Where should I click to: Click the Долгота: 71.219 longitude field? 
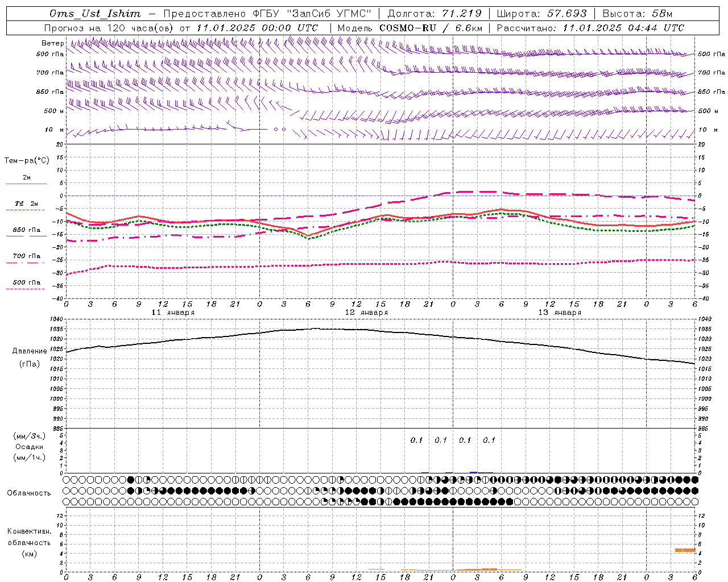pyautogui.click(x=435, y=14)
